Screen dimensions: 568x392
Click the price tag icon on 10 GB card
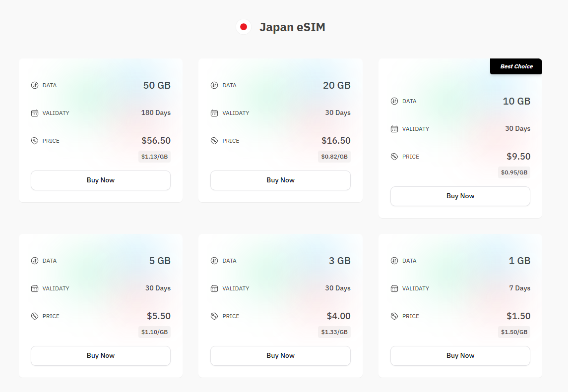click(394, 157)
